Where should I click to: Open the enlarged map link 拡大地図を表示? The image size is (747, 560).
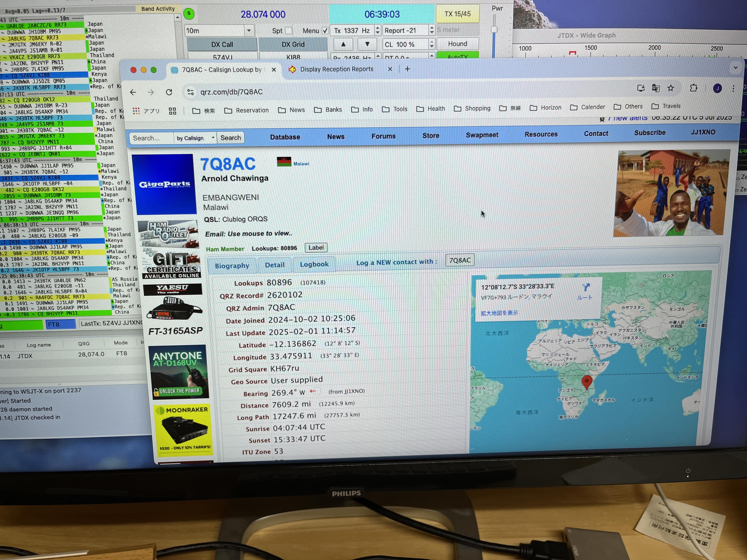499,313
